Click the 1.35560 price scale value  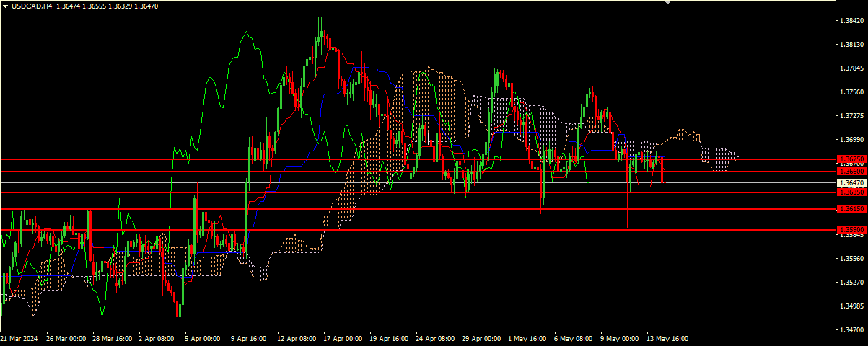852,259
